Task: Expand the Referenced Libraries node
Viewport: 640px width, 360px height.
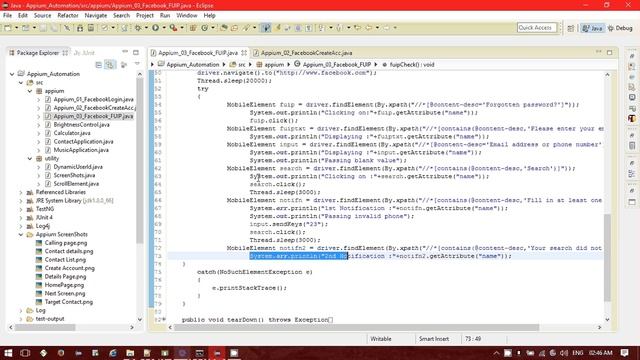Action: click(21, 192)
